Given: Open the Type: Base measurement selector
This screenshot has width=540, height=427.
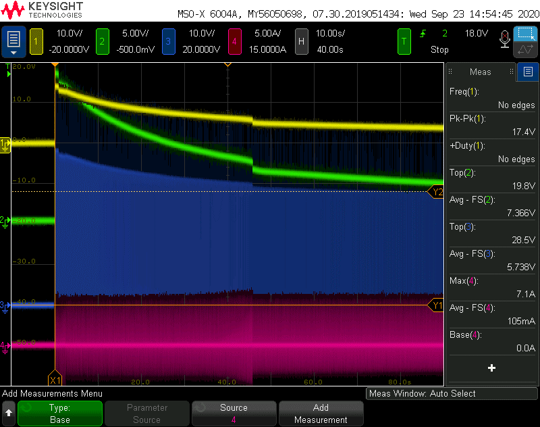Looking at the screenshot, I should pos(60,413).
